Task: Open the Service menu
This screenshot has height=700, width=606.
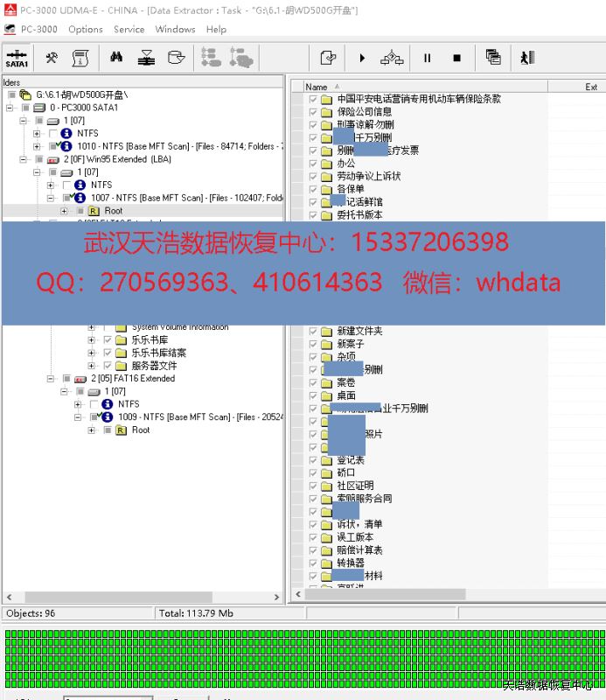Action: coord(129,29)
